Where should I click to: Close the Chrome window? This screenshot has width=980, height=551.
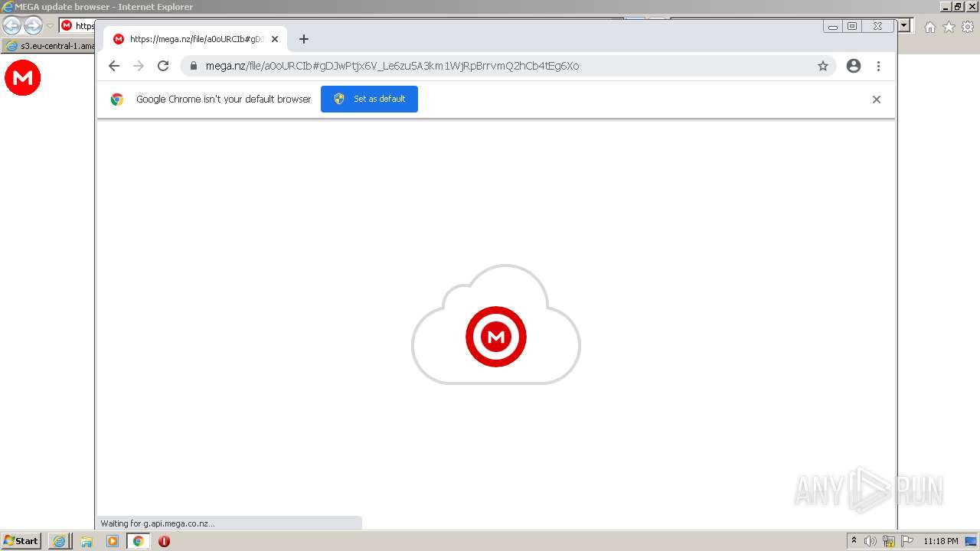point(877,26)
